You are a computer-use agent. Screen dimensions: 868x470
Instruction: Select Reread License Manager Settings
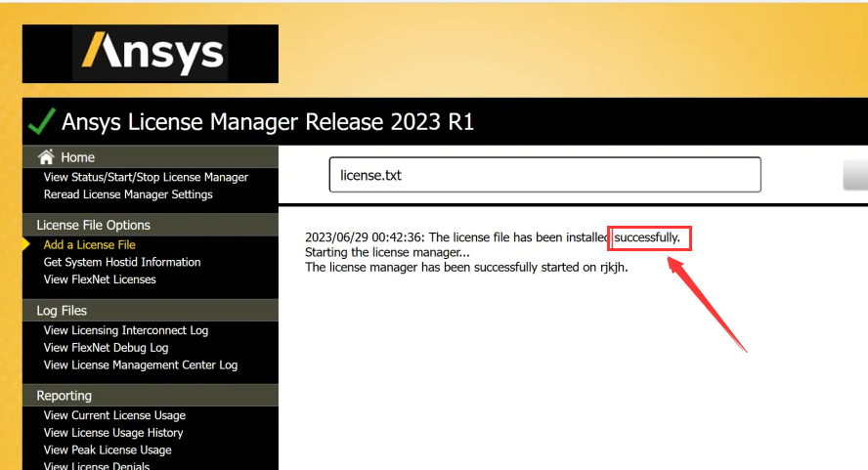pyautogui.click(x=128, y=194)
